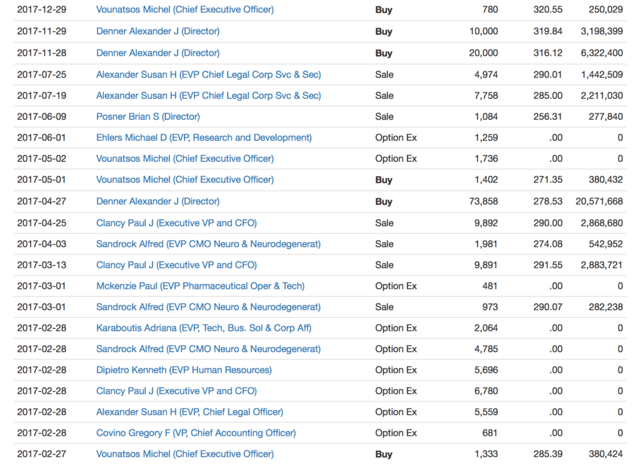Click price 320.55
Image resolution: width=640 pixels, height=464 pixels.
548,9
